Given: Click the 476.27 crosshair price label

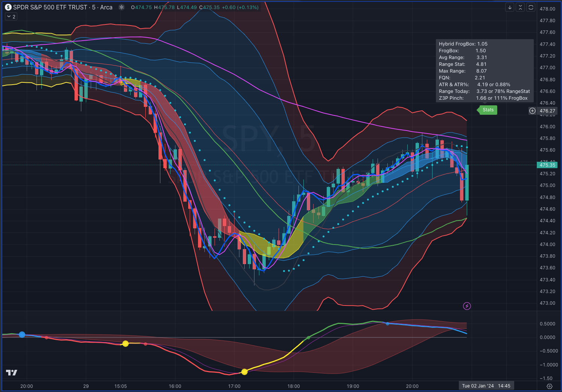Looking at the screenshot, I should coord(547,111).
